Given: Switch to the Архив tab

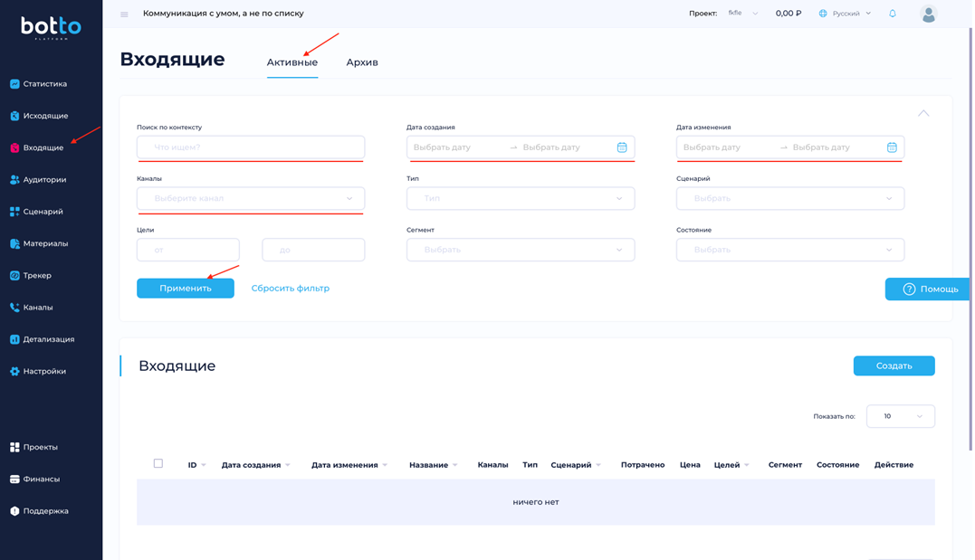Looking at the screenshot, I should [362, 62].
